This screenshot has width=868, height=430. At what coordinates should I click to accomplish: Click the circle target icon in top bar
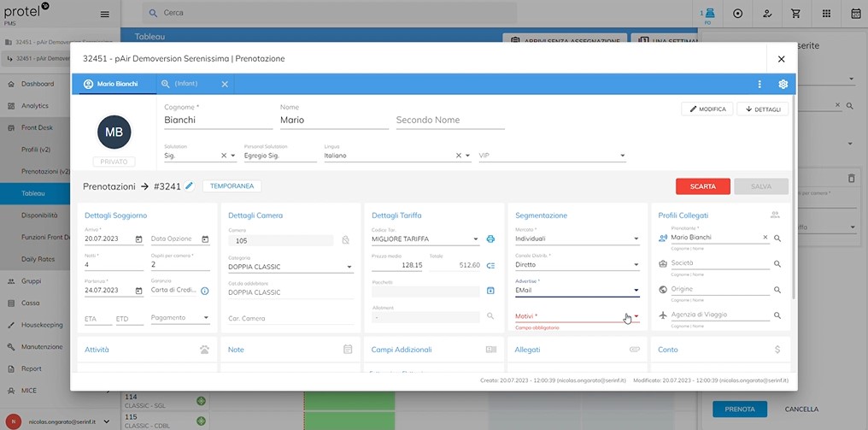pyautogui.click(x=737, y=14)
